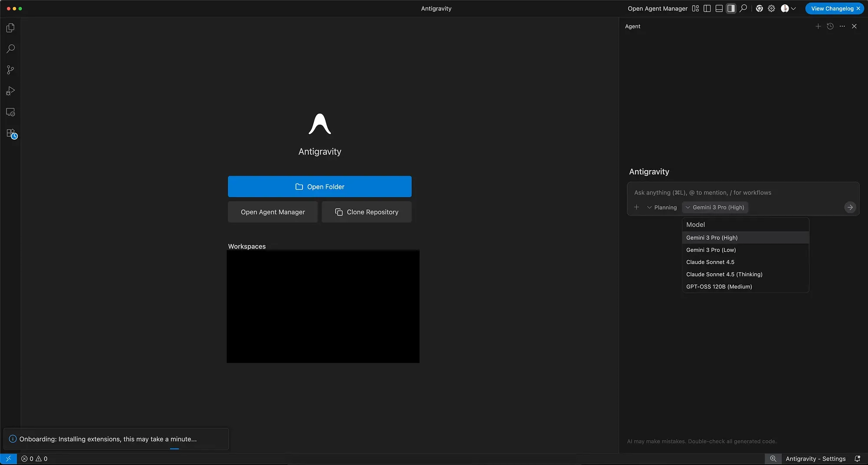Viewport: 868px width, 465px height.
Task: Choose GPT-OSS 120B (Medium) from model list
Action: coord(719,287)
